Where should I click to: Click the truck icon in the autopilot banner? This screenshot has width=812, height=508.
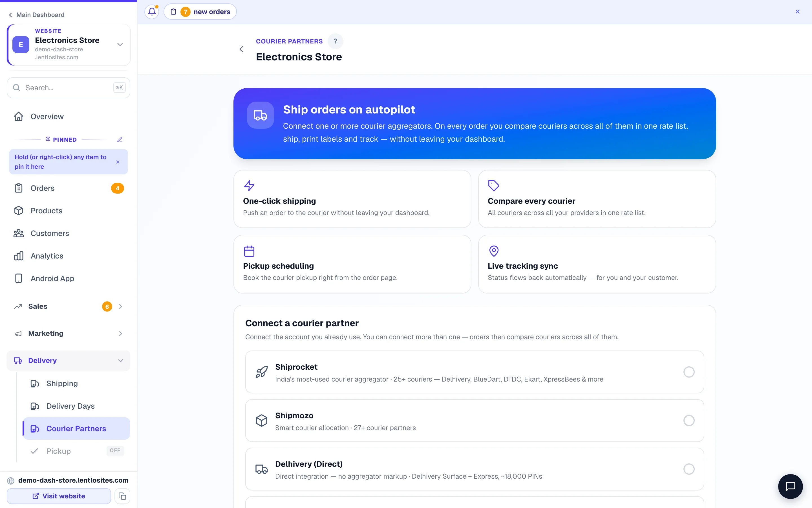click(261, 115)
